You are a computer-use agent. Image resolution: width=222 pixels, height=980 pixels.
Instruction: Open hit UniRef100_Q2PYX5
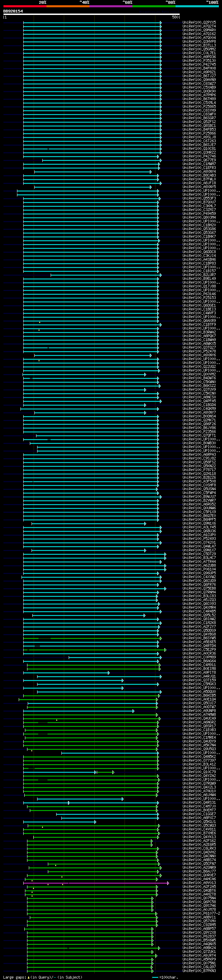tap(199, 23)
